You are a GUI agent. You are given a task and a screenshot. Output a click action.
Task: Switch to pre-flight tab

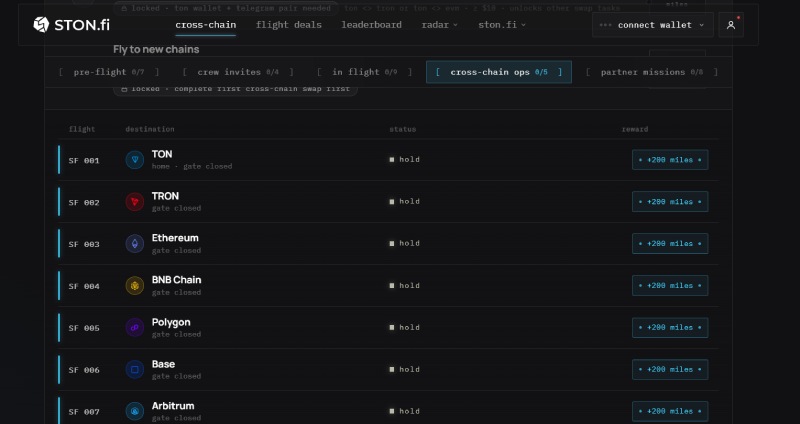(x=109, y=72)
